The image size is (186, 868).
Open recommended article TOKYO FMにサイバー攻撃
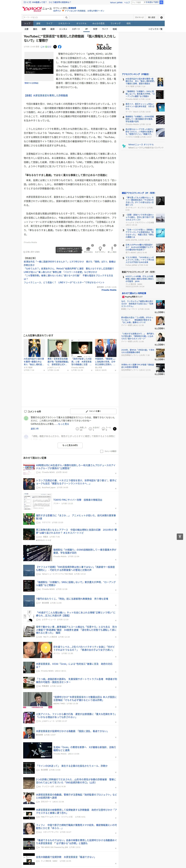pyautogui.click(x=78, y=500)
